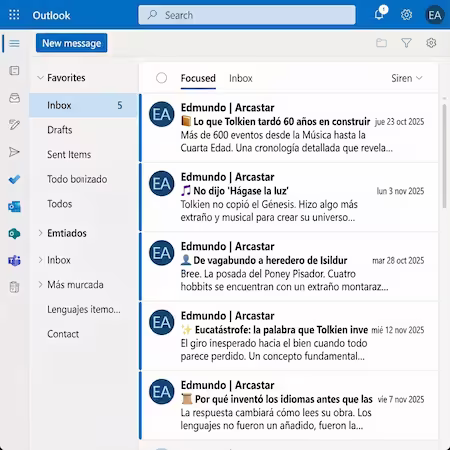Toggle the select-all circle checkbox

point(162,78)
